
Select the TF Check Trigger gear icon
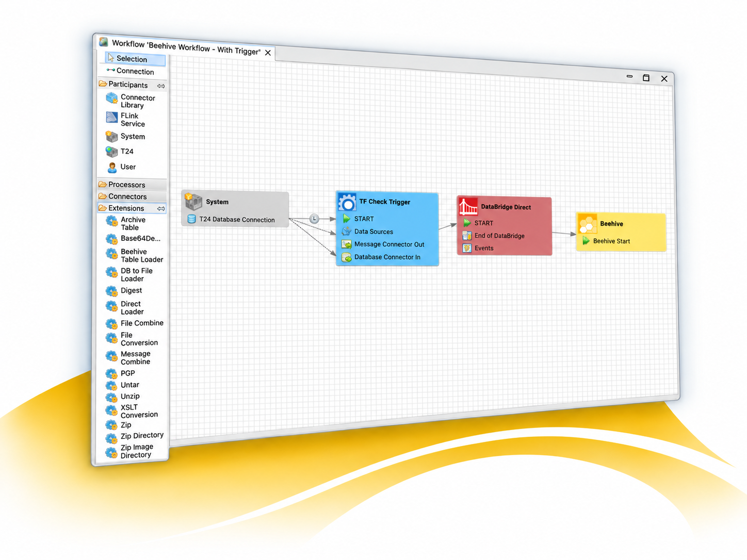347,202
